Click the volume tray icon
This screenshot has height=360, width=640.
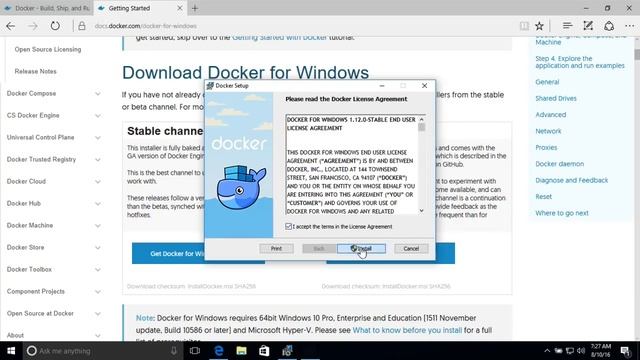581,351
